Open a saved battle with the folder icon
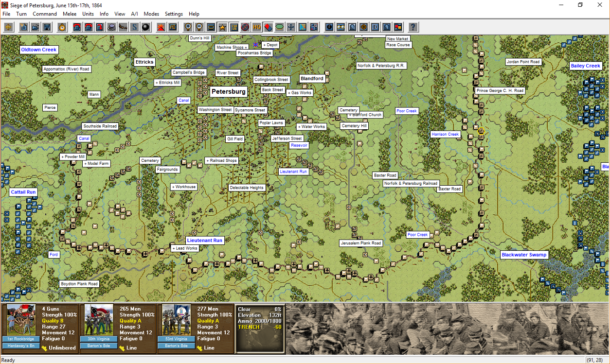 35,27
